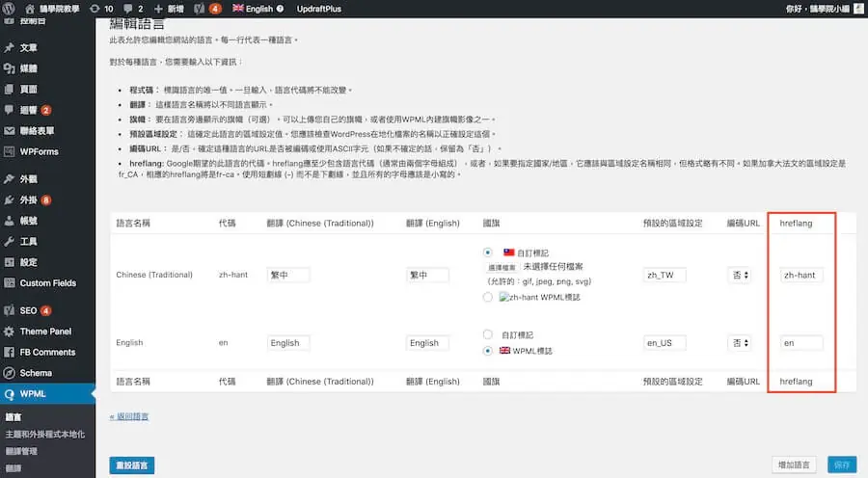Viewport: 868px width, 478px height.
Task: Open 帳號 users icon in sidebar
Action: pos(9,220)
